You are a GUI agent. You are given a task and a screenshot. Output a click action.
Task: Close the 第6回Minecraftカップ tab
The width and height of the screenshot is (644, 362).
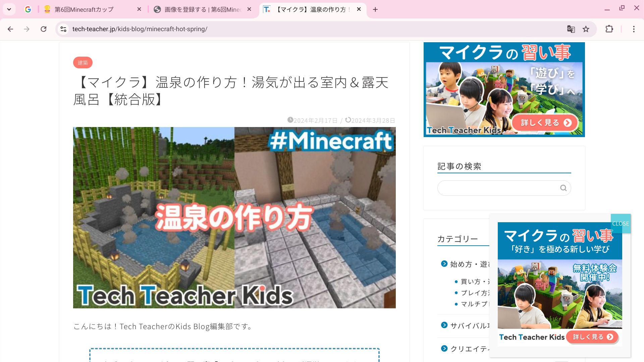(x=139, y=9)
